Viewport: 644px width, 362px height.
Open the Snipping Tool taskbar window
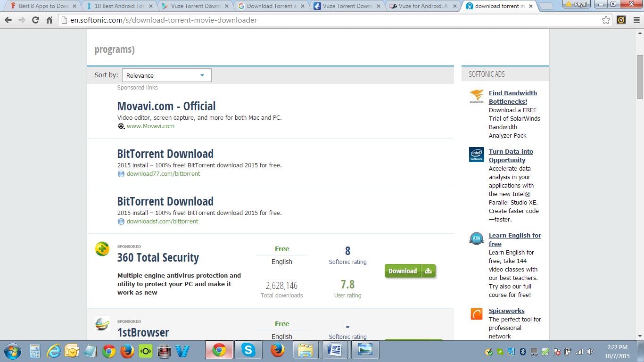[x=365, y=350]
